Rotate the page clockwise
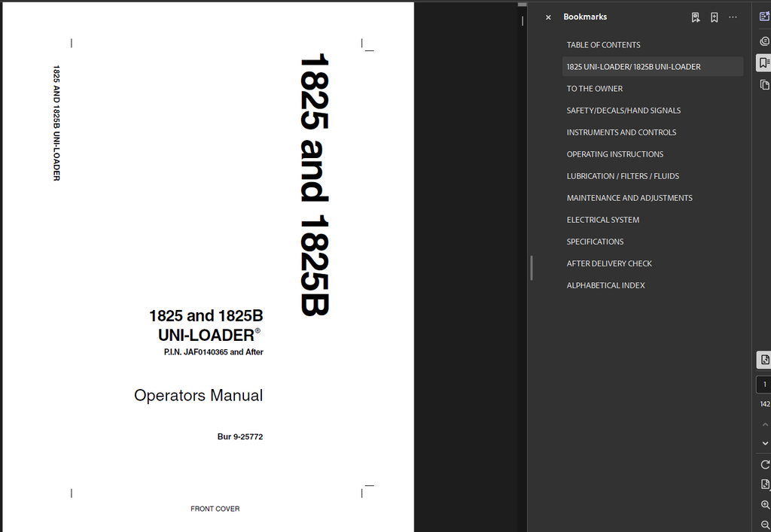771x532 pixels. (765, 464)
